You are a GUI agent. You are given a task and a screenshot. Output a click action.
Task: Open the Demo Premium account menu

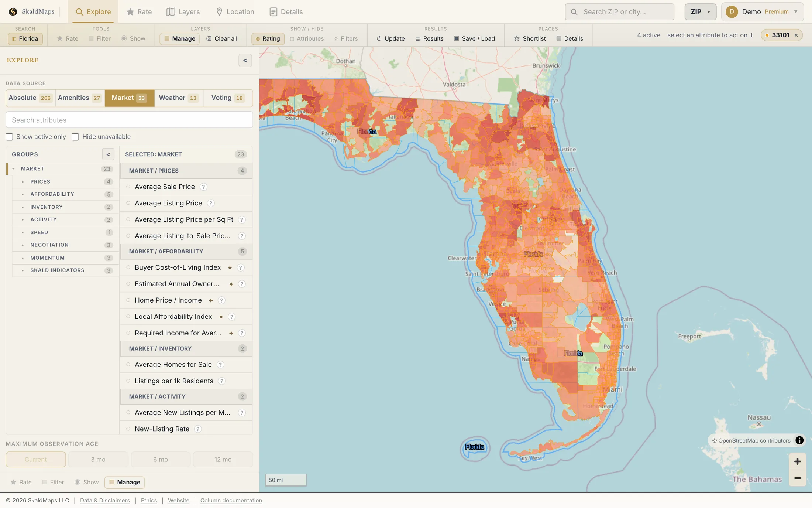tap(762, 12)
